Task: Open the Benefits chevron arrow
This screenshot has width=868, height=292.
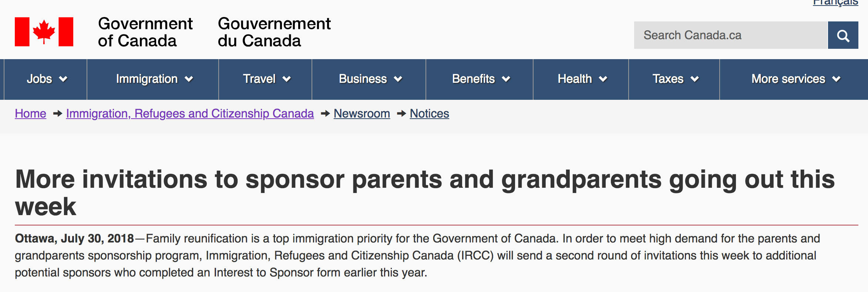Action: (x=506, y=79)
